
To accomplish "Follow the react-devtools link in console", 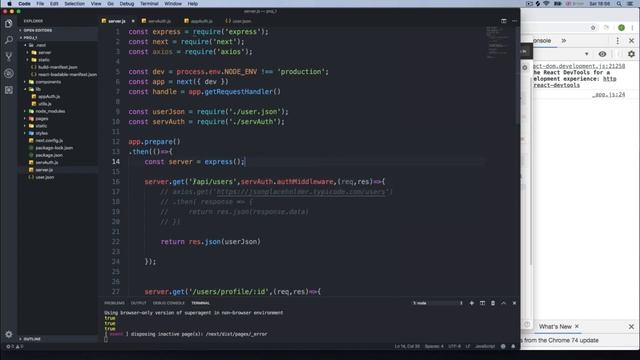I will (557, 85).
